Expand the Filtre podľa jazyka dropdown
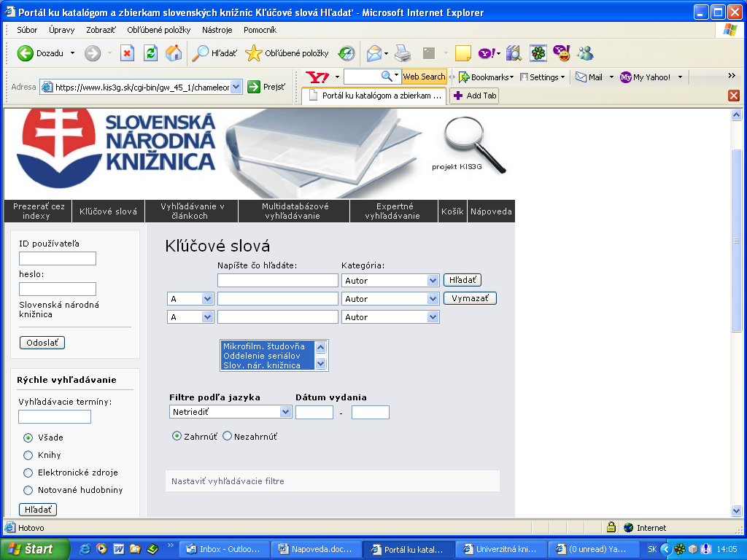Viewport: 747px width, 560px height. click(x=231, y=412)
